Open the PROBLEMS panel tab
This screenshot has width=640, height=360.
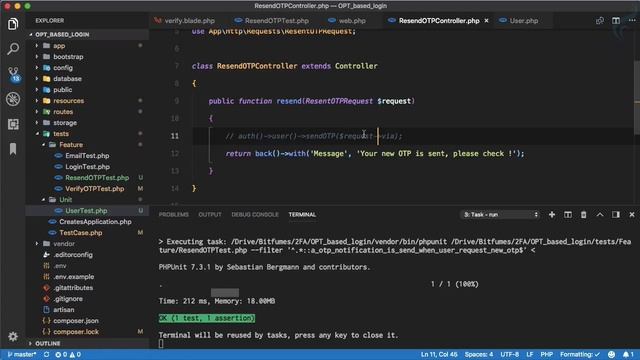coord(173,215)
